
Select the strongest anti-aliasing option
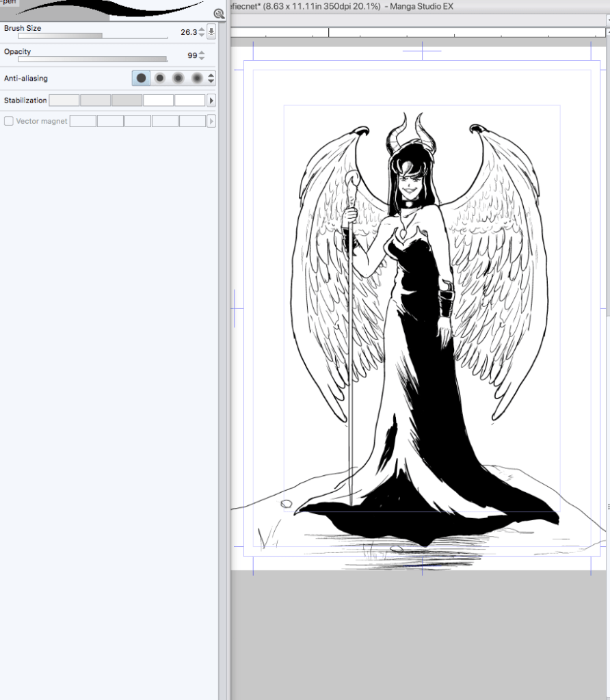tap(197, 78)
